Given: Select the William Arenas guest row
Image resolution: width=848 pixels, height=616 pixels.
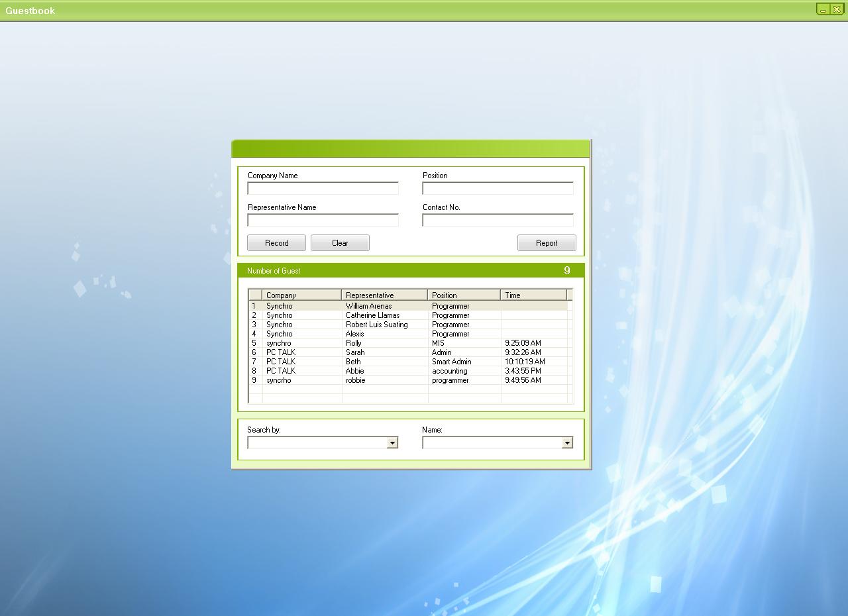Looking at the screenshot, I should click(368, 306).
